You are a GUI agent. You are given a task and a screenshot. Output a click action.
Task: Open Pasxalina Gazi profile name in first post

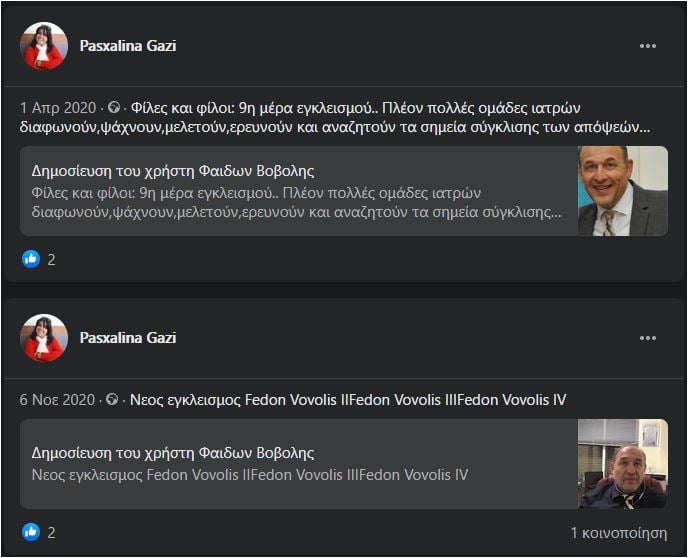pyautogui.click(x=128, y=45)
